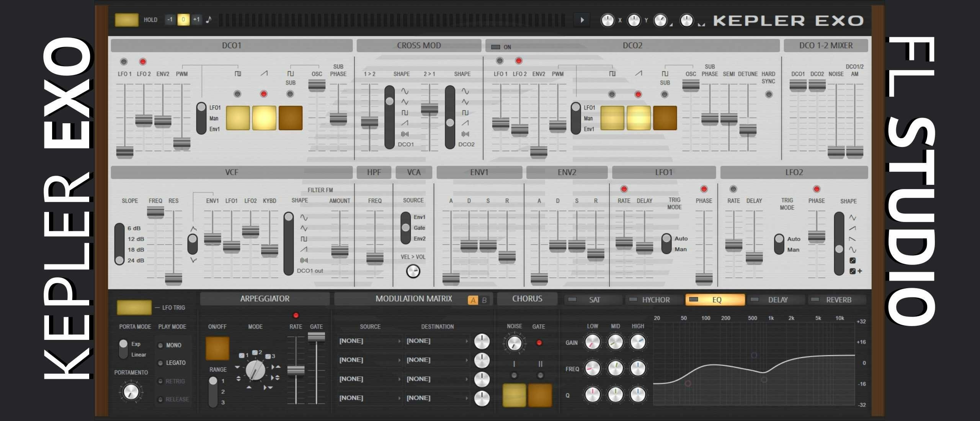The height and width of the screenshot is (421, 980).
Task: Open second modulation DESTINATION dropdown
Action: 437,360
